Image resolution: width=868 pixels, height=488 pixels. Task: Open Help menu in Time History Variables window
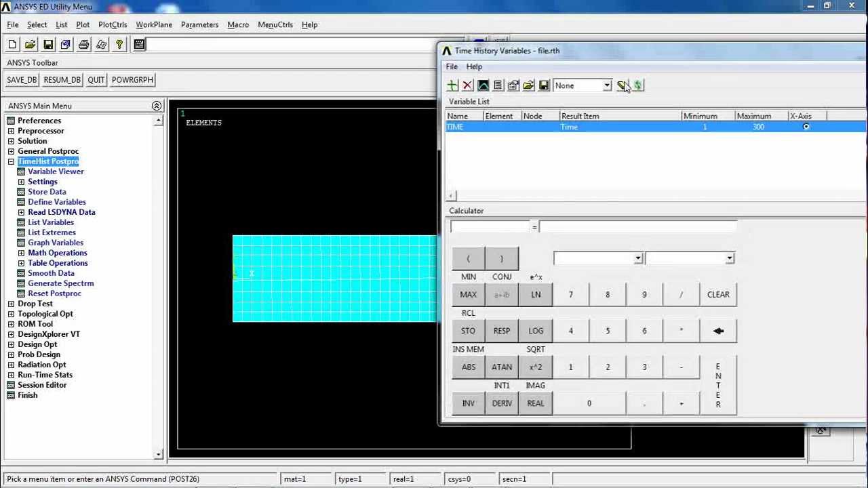point(474,66)
